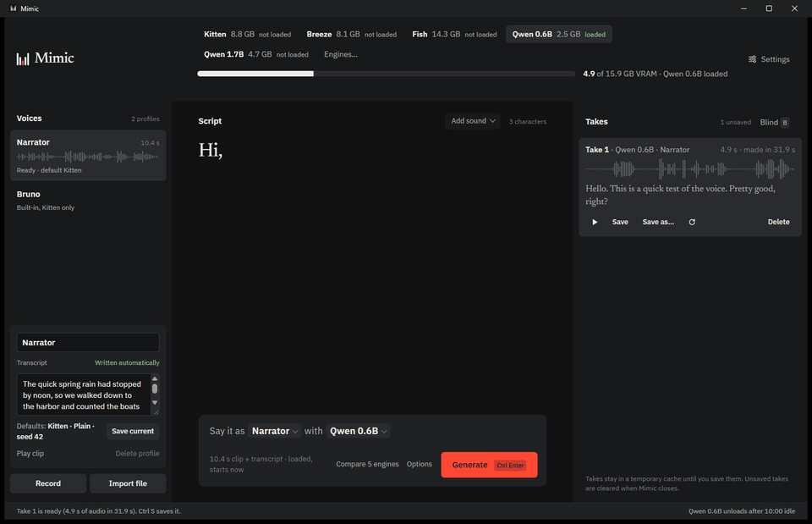
Task: Click the Generate button
Action: coord(489,465)
